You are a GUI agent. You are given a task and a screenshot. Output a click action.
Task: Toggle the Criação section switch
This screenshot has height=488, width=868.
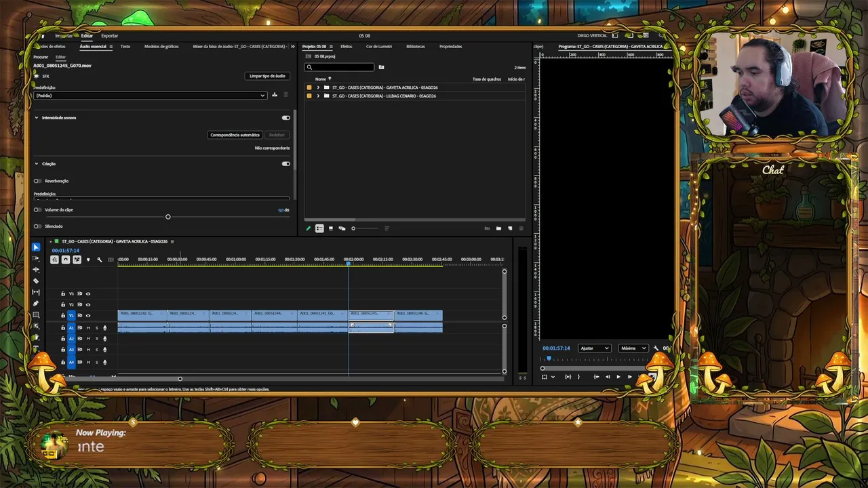pyautogui.click(x=286, y=163)
